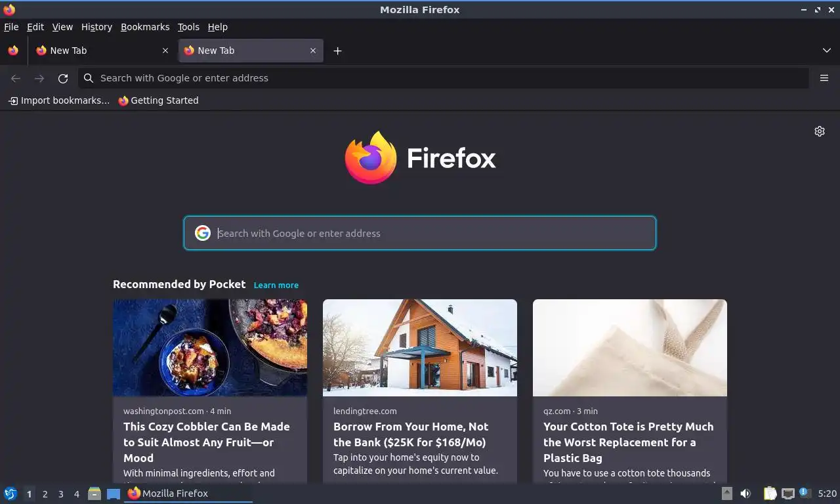The width and height of the screenshot is (840, 504).
Task: Open the file manager taskbar icon
Action: tap(94, 493)
